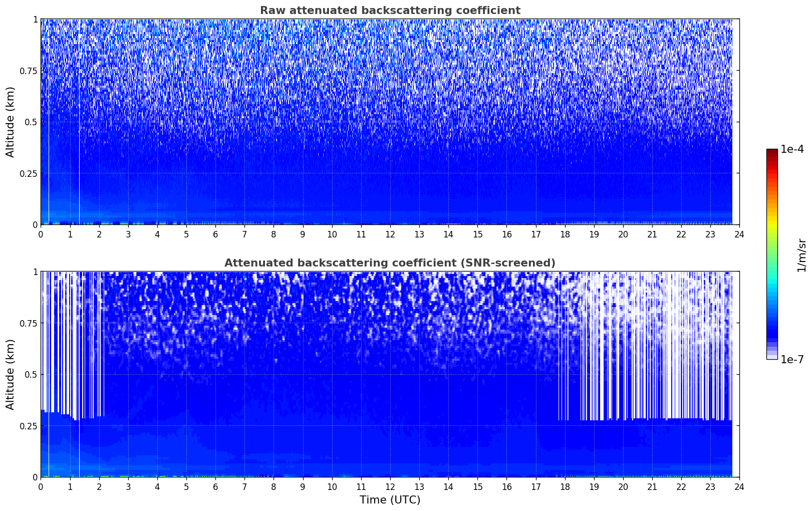The width and height of the screenshot is (812, 511).
Task: Click the "1e-4" colorbar maximum label
Action: [792, 150]
